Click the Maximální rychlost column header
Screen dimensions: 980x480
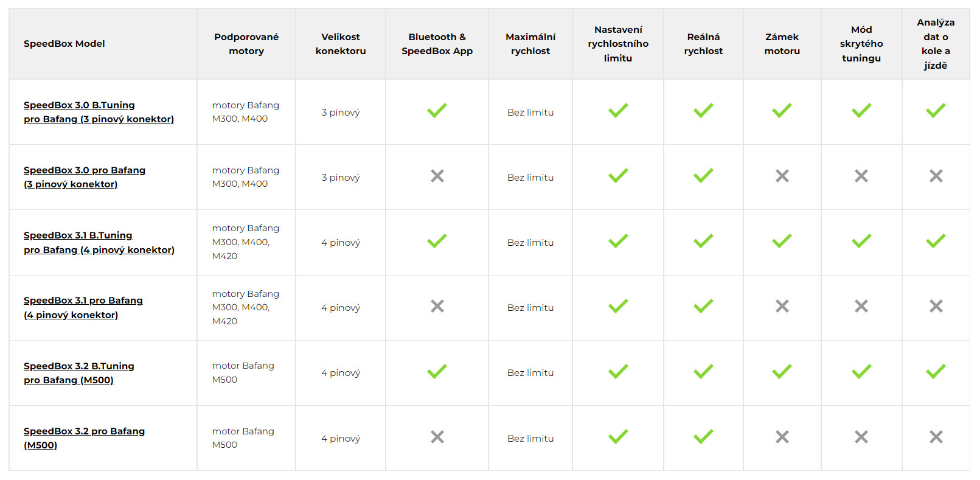530,44
